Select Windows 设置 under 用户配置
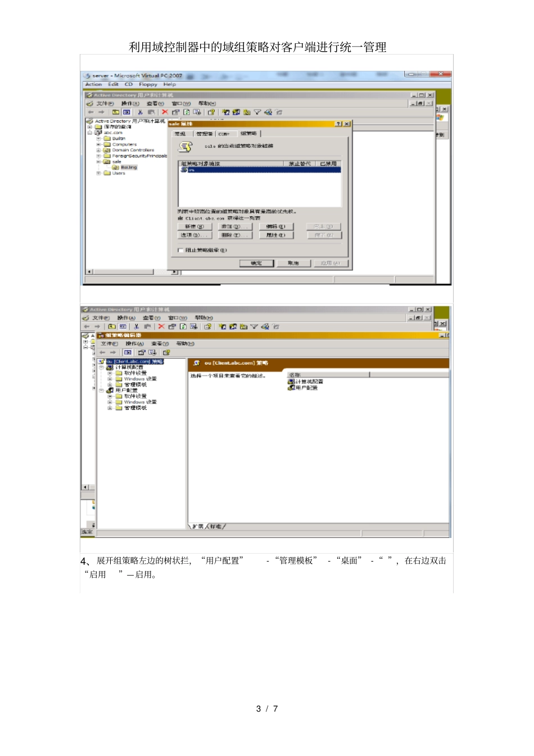 pos(141,402)
